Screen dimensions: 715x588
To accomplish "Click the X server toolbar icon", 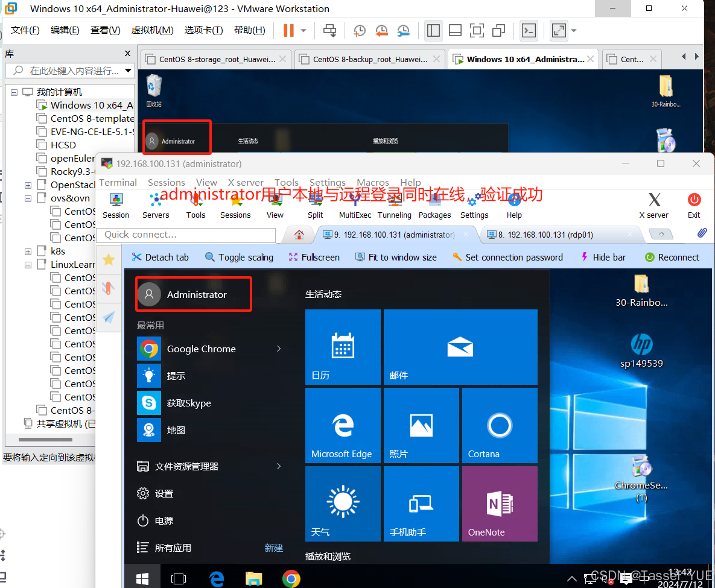I will click(x=654, y=206).
